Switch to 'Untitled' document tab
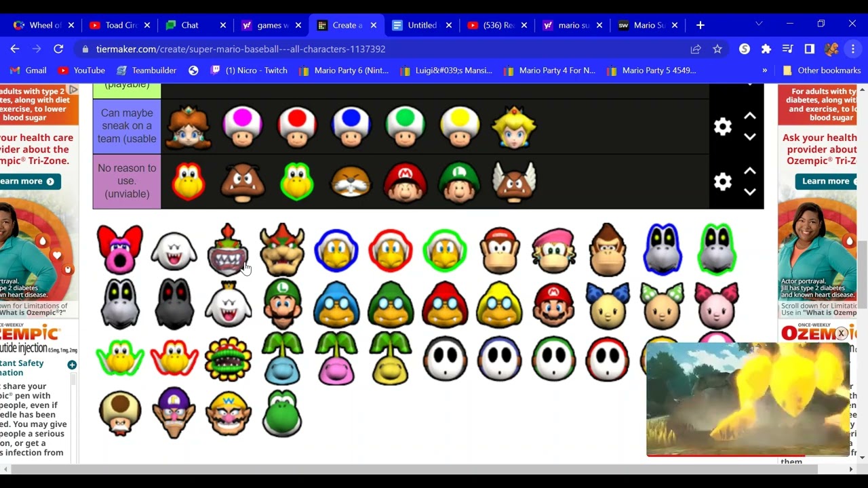This screenshot has width=868, height=488. click(422, 25)
